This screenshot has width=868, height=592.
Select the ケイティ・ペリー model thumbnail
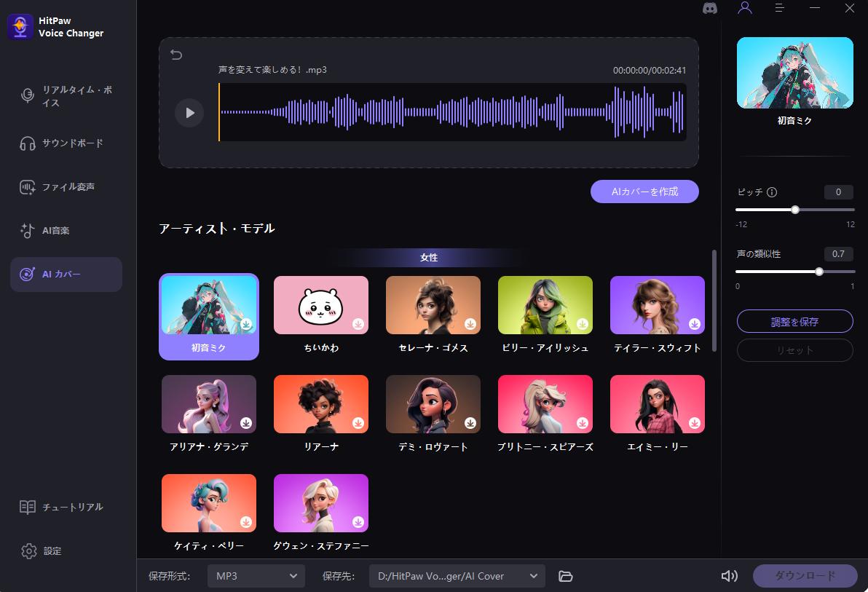(209, 503)
